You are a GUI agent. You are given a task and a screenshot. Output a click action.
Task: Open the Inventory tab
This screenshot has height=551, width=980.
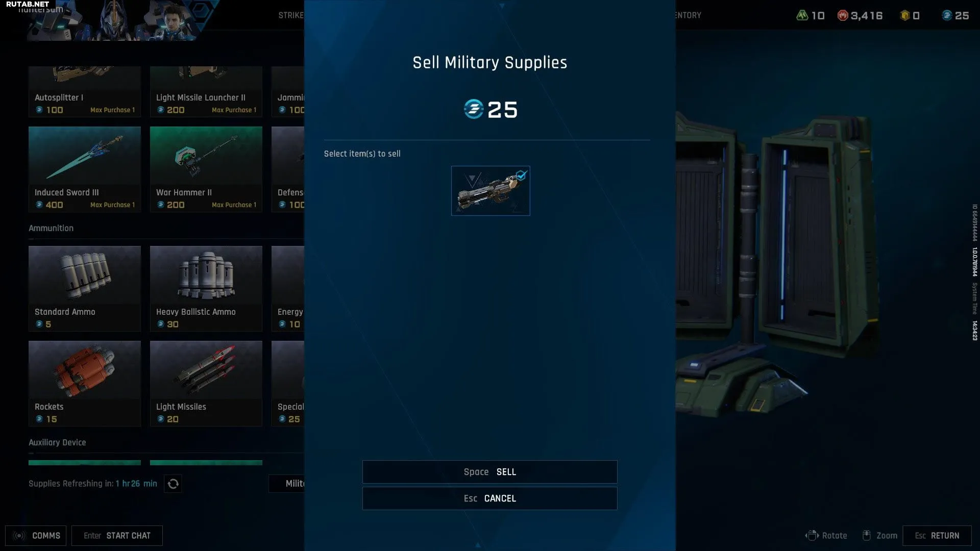coord(689,15)
